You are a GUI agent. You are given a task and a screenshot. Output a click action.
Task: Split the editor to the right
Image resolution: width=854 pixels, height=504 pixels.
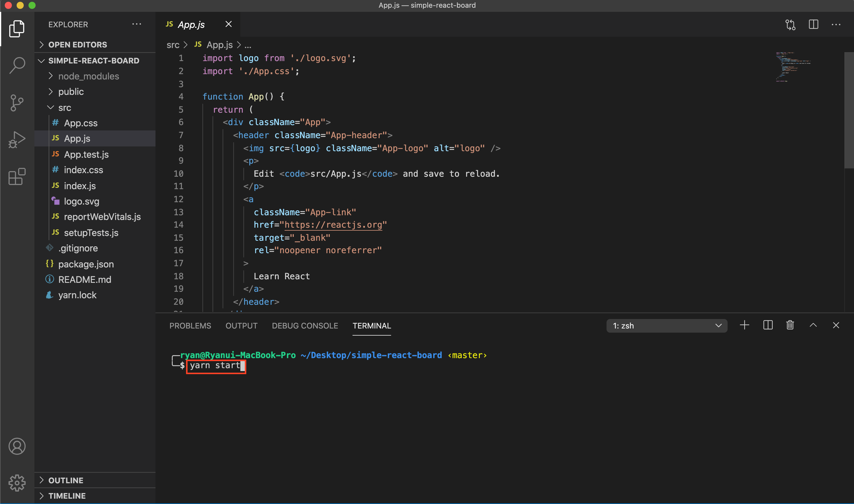tap(813, 24)
